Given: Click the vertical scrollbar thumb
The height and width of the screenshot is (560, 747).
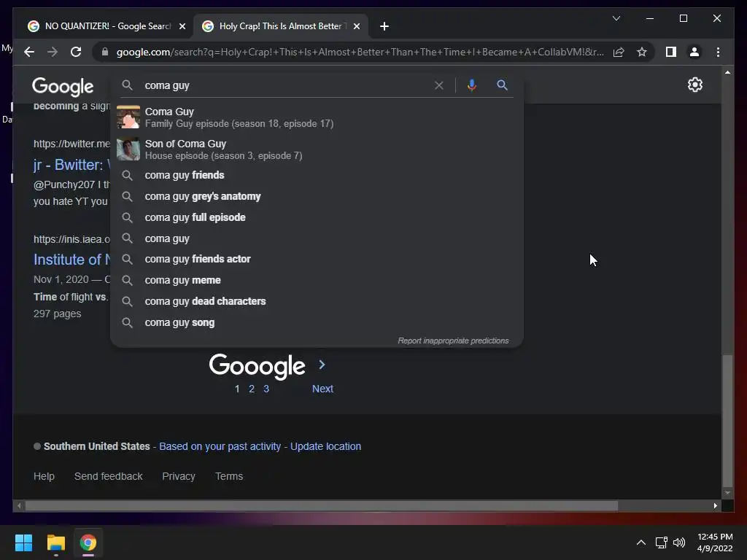Looking at the screenshot, I should tap(727, 421).
